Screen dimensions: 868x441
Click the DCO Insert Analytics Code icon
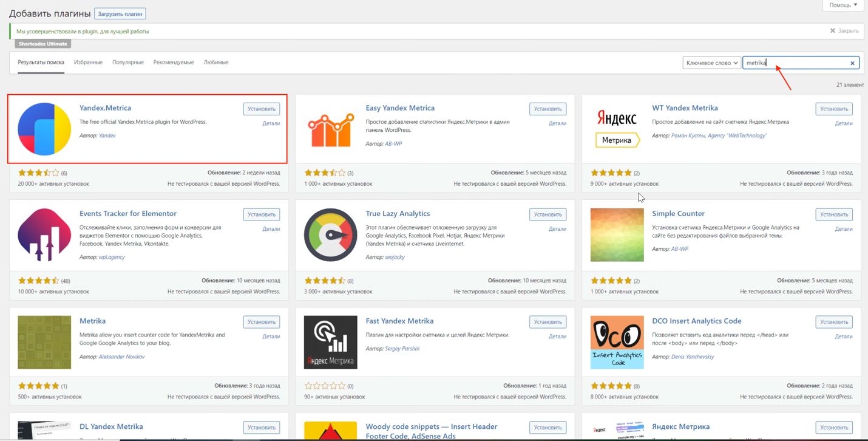[617, 342]
